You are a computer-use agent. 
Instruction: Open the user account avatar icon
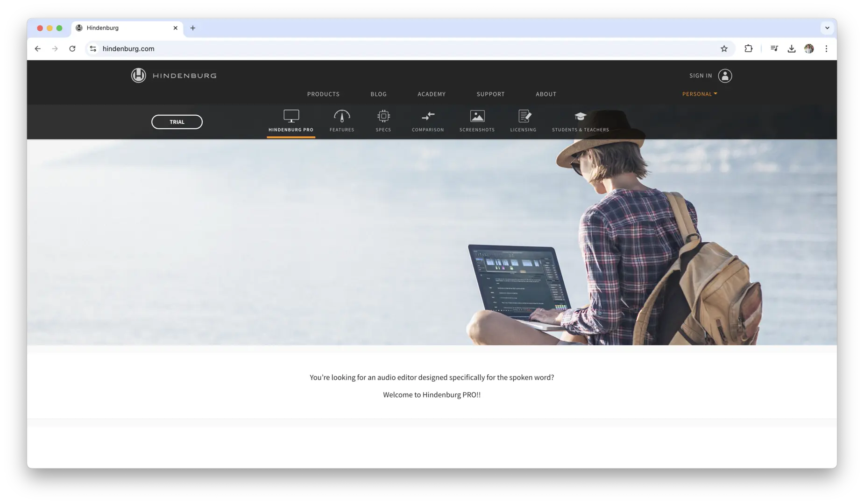(725, 76)
